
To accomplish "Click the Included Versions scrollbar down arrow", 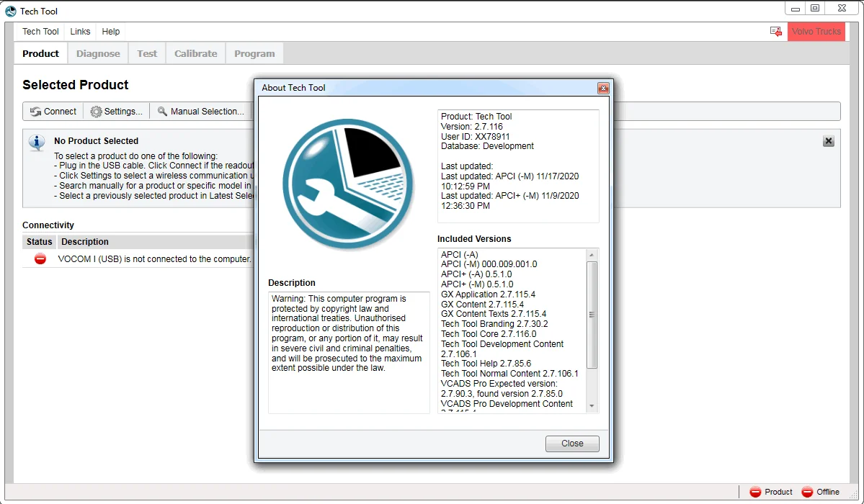I will pos(592,407).
